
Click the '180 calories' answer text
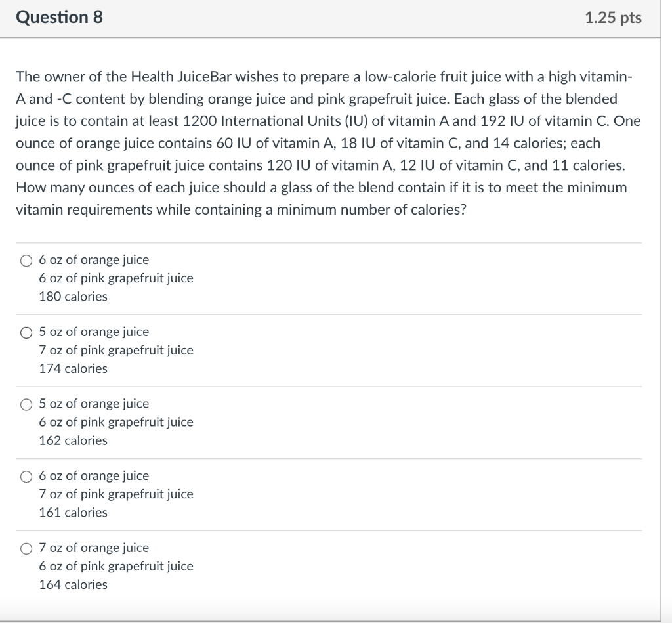click(x=73, y=296)
